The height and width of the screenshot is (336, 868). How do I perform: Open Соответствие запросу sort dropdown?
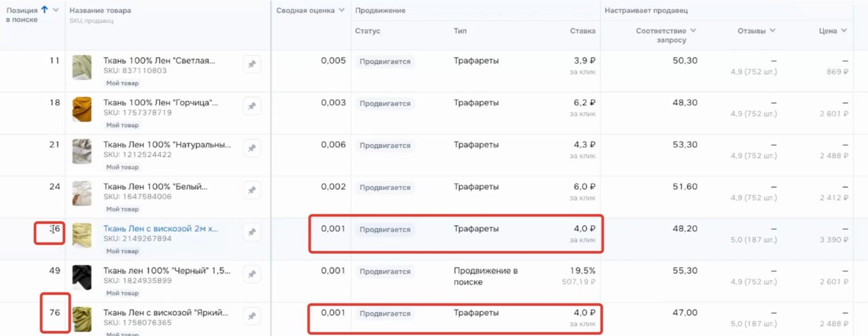[x=693, y=31]
